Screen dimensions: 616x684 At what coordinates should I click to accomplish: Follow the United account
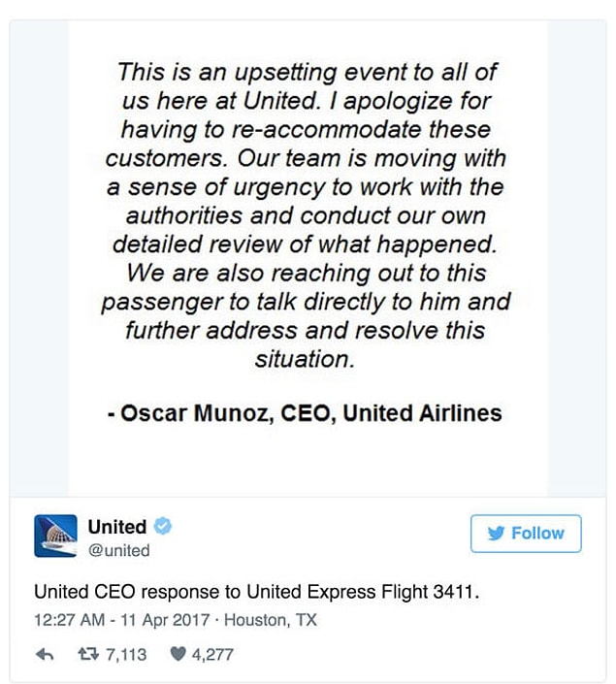click(526, 534)
